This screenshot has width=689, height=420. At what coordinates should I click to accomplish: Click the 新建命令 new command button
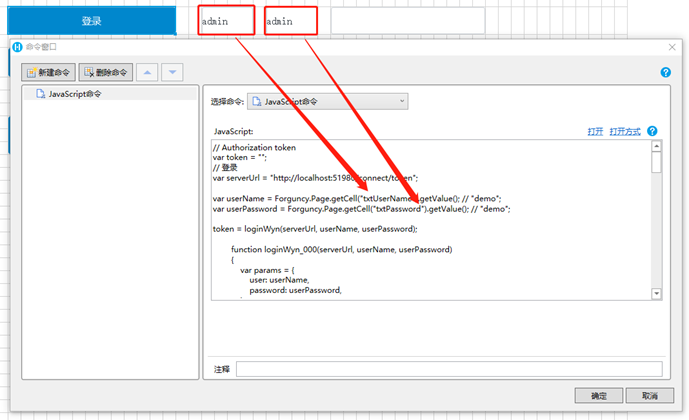[x=48, y=72]
